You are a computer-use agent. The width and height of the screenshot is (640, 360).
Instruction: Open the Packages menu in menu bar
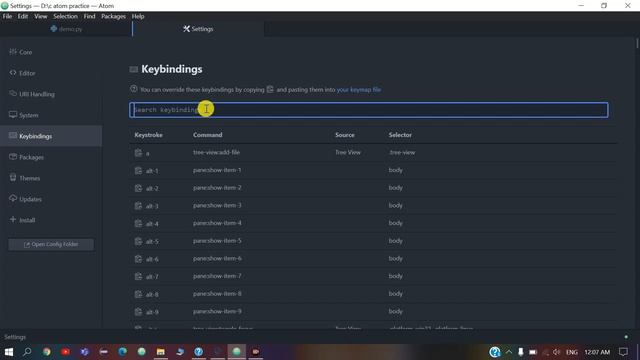(x=113, y=16)
